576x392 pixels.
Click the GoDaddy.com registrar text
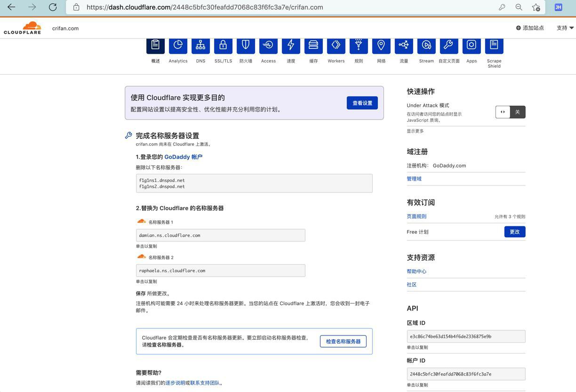449,166
